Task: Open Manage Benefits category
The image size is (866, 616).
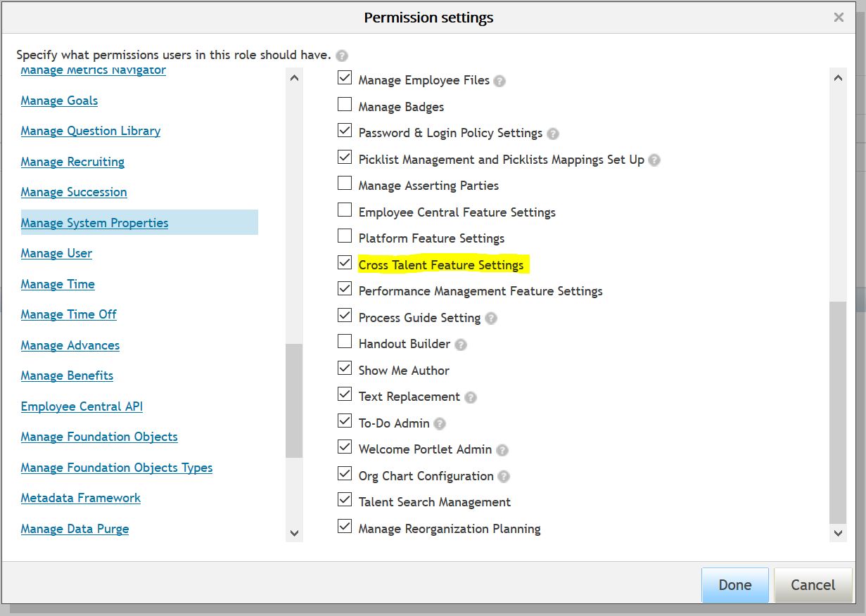Action: pos(67,376)
